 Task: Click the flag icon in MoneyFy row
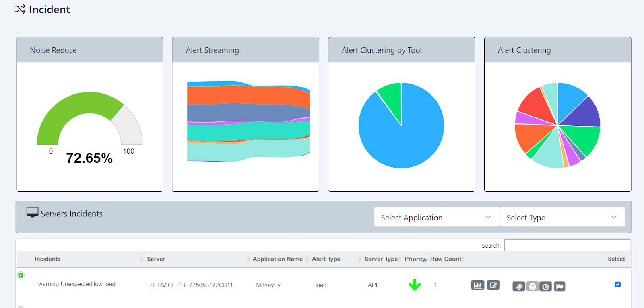pyautogui.click(x=559, y=286)
